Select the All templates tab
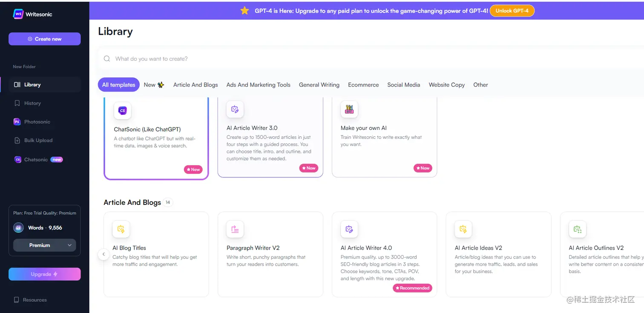The height and width of the screenshot is (313, 644). pyautogui.click(x=119, y=85)
